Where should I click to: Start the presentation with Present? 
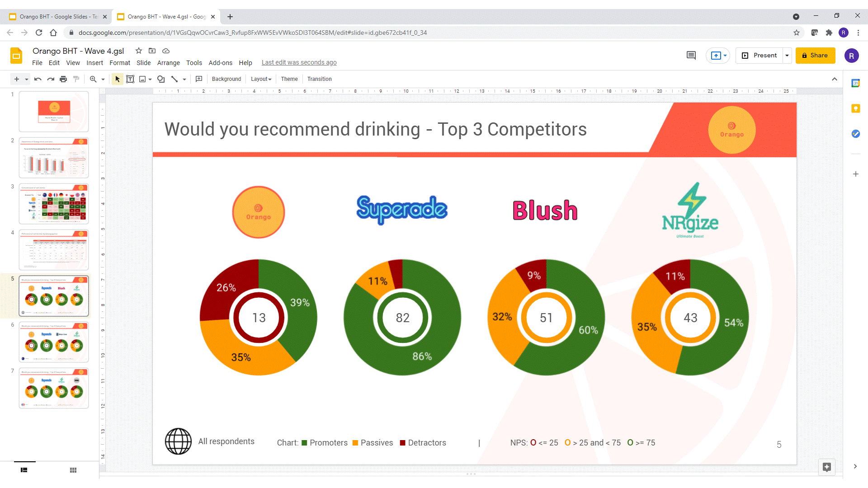tap(759, 55)
